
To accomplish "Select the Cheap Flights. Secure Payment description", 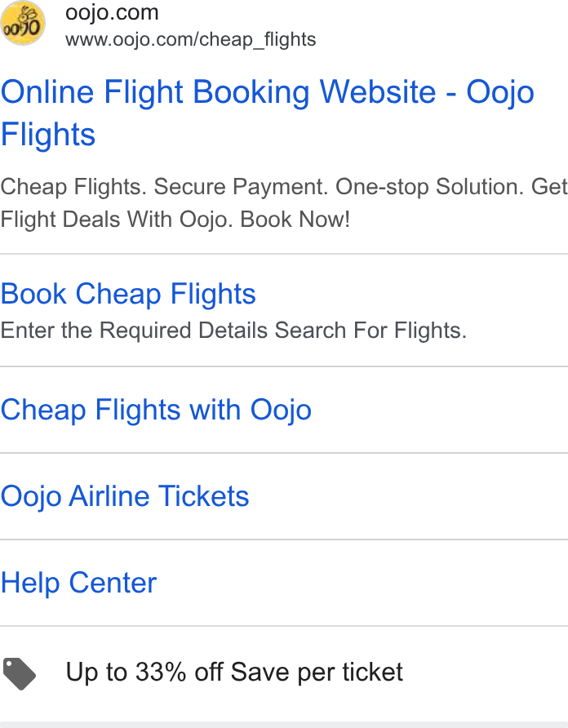I will pyautogui.click(x=284, y=203).
